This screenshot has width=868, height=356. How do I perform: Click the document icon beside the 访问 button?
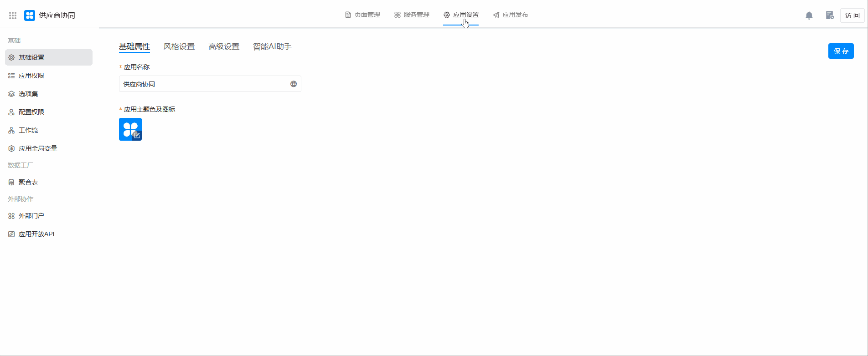click(x=830, y=15)
